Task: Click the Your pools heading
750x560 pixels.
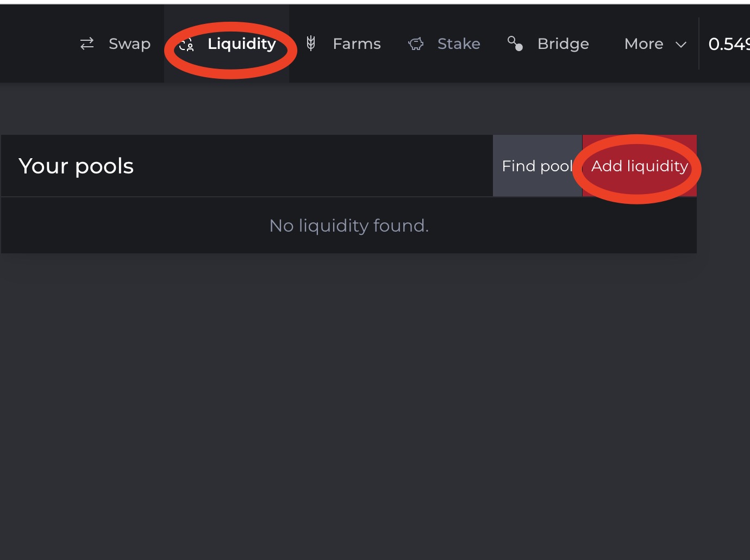Action: (x=76, y=166)
